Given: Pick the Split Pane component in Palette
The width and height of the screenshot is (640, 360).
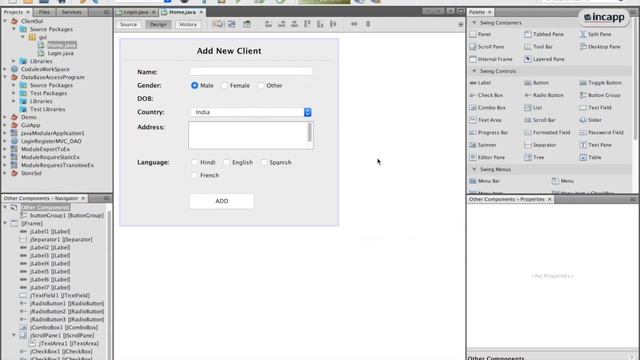Looking at the screenshot, I should [x=596, y=34].
